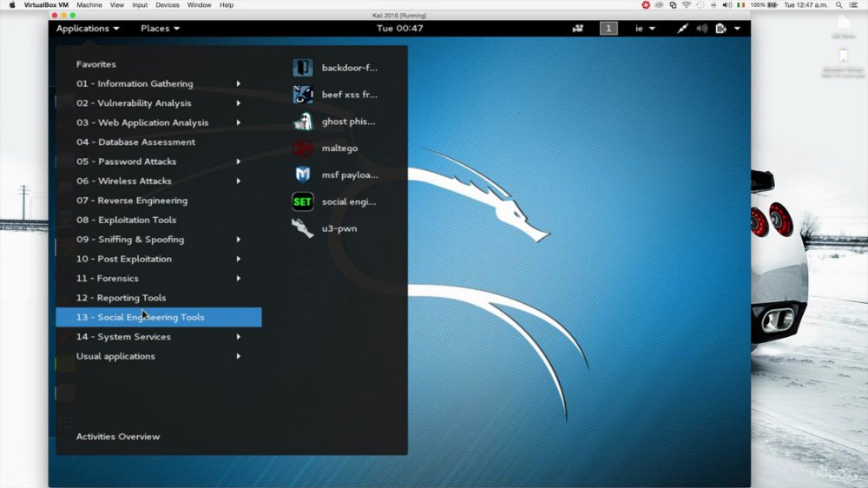Launch msf payload creator icon
This screenshot has height=488, width=868.
coord(302,175)
